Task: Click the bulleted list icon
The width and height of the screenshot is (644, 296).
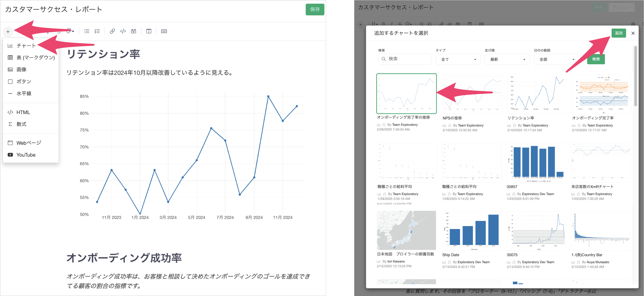Action: pyautogui.click(x=87, y=31)
